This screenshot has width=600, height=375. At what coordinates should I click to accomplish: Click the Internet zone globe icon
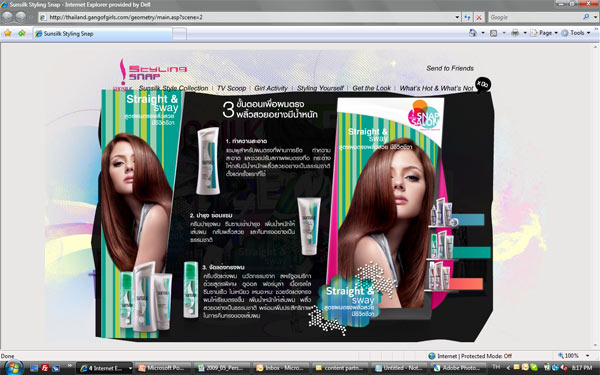click(x=432, y=356)
